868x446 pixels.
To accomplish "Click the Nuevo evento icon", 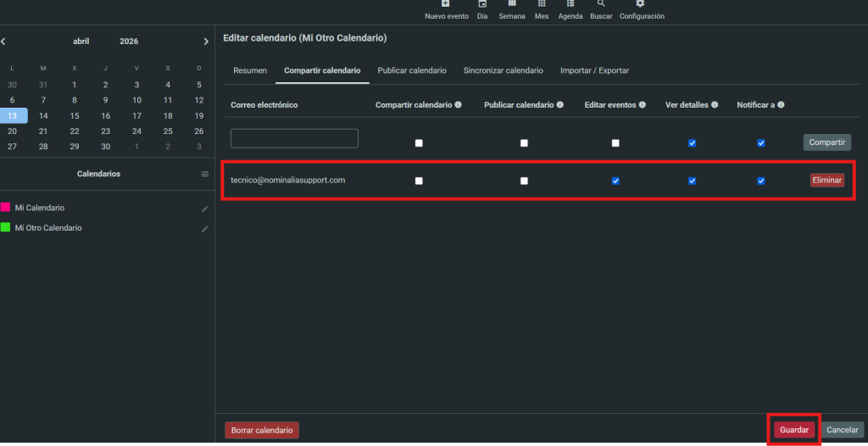I will click(446, 4).
